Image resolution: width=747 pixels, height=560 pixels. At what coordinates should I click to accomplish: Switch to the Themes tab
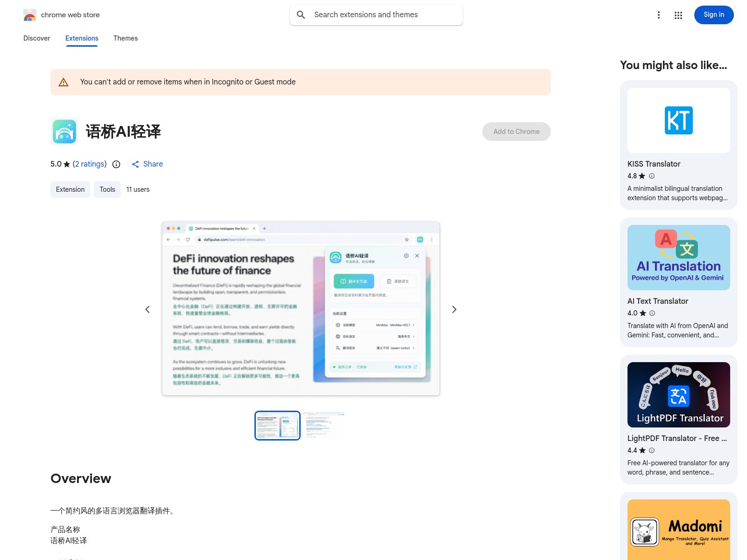point(126,38)
